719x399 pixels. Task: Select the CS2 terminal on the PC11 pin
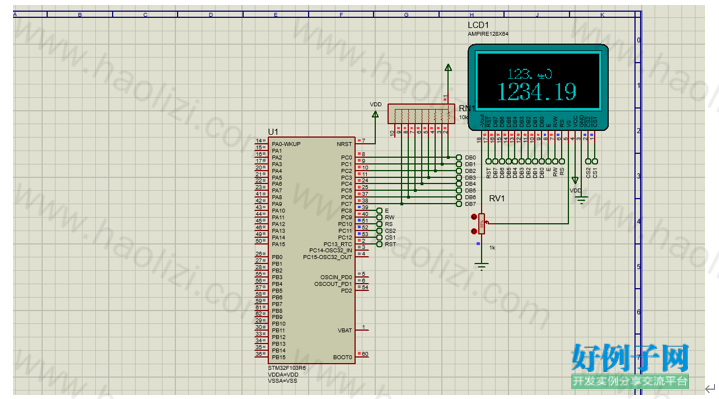point(379,231)
